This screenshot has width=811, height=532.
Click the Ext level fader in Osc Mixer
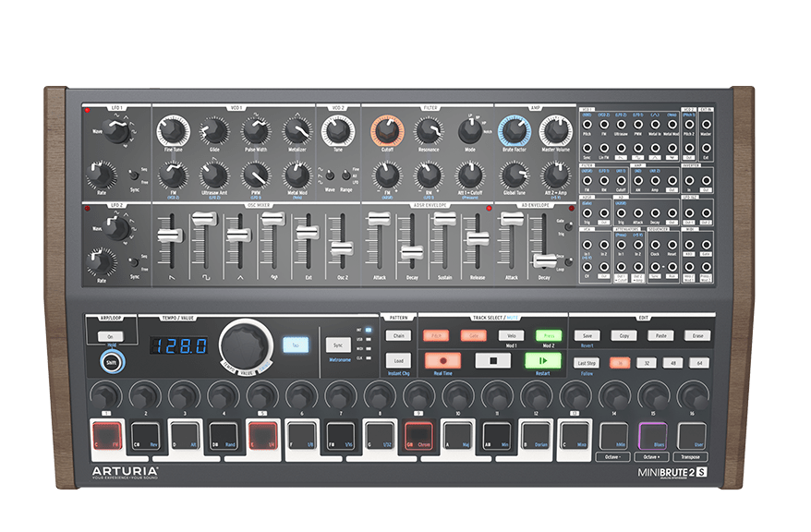pyautogui.click(x=308, y=232)
